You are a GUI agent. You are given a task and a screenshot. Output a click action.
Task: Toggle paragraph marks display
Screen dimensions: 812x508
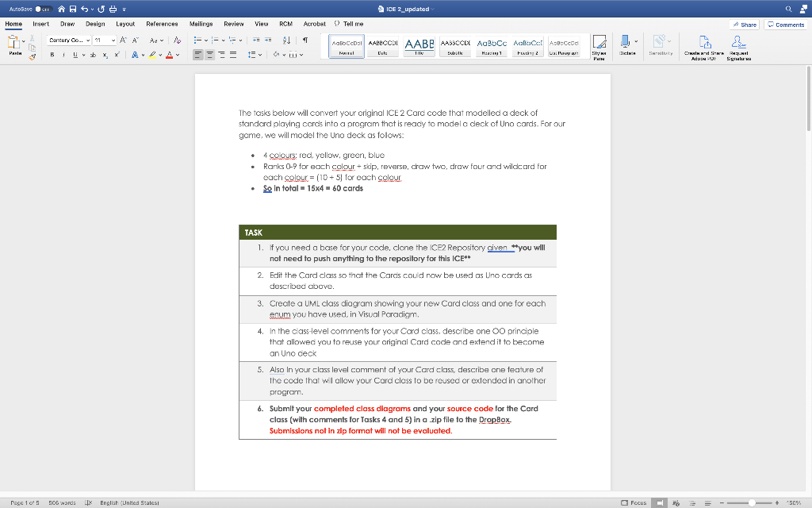pyautogui.click(x=305, y=40)
